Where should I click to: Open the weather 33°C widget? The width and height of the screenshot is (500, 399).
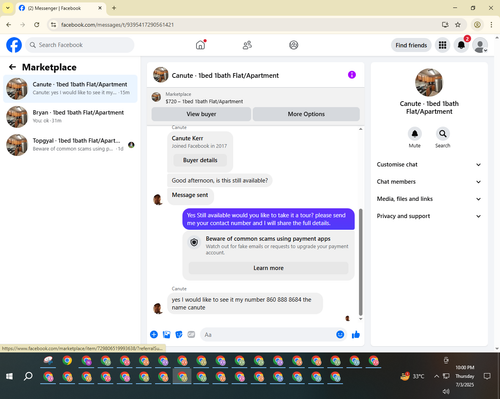point(412,376)
